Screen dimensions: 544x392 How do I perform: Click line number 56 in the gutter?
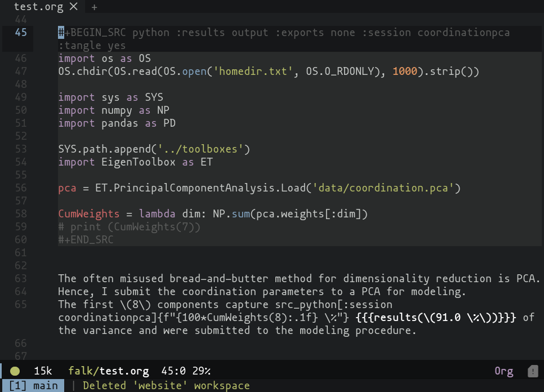click(21, 188)
